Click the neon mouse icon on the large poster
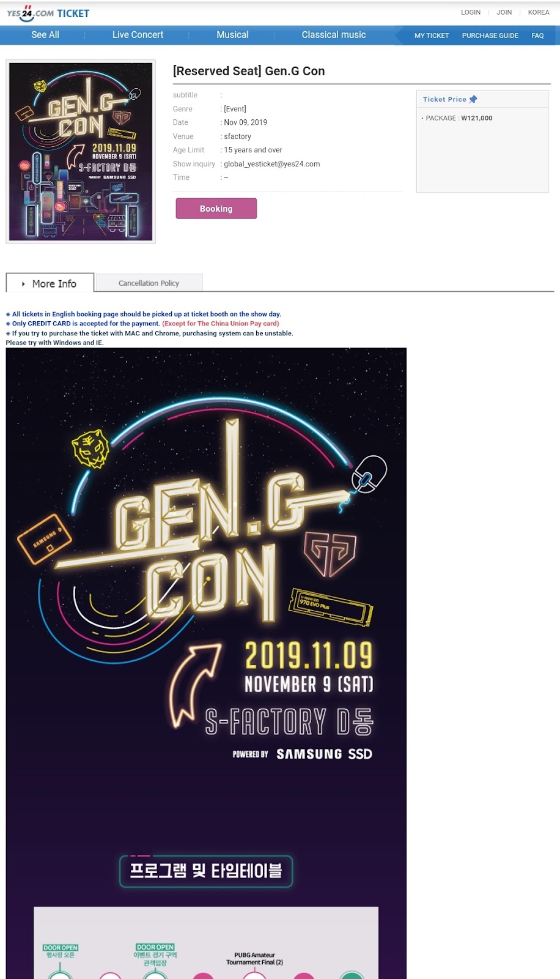The width and height of the screenshot is (560, 979). [x=369, y=474]
